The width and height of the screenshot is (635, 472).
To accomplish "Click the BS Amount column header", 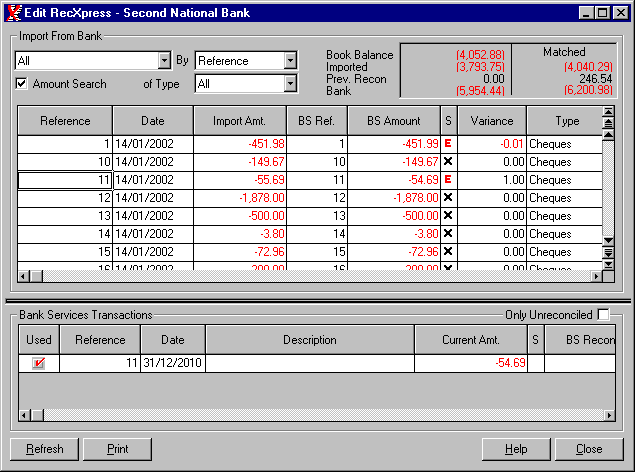I will tap(394, 121).
